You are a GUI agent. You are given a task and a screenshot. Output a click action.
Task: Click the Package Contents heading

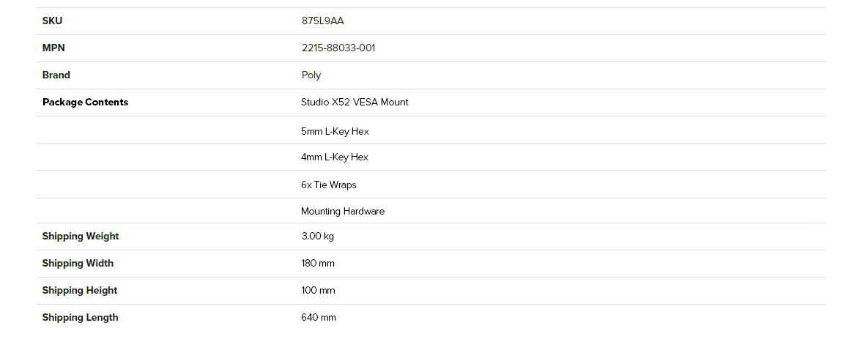[85, 103]
